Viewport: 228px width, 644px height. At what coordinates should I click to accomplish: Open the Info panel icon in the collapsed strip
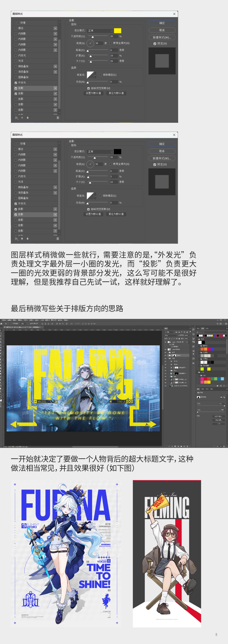[x=193, y=334]
